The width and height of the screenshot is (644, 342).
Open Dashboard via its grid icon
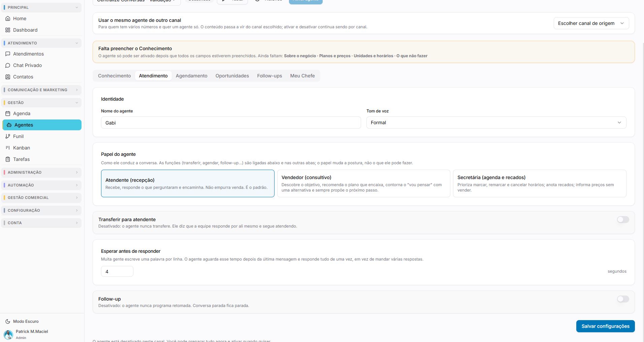tap(8, 30)
